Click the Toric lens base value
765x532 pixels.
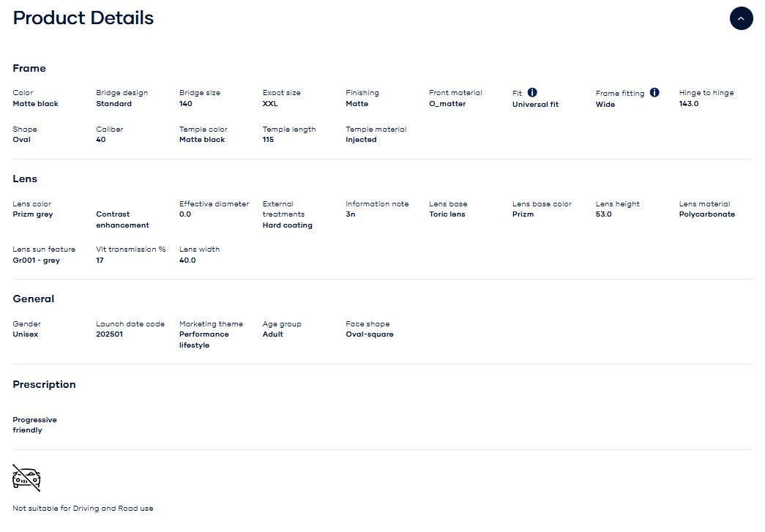(447, 214)
